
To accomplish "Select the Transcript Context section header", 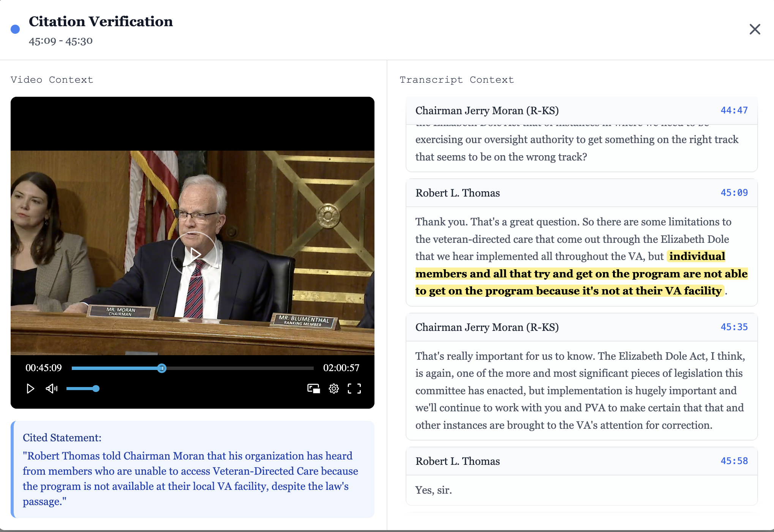I will (457, 79).
